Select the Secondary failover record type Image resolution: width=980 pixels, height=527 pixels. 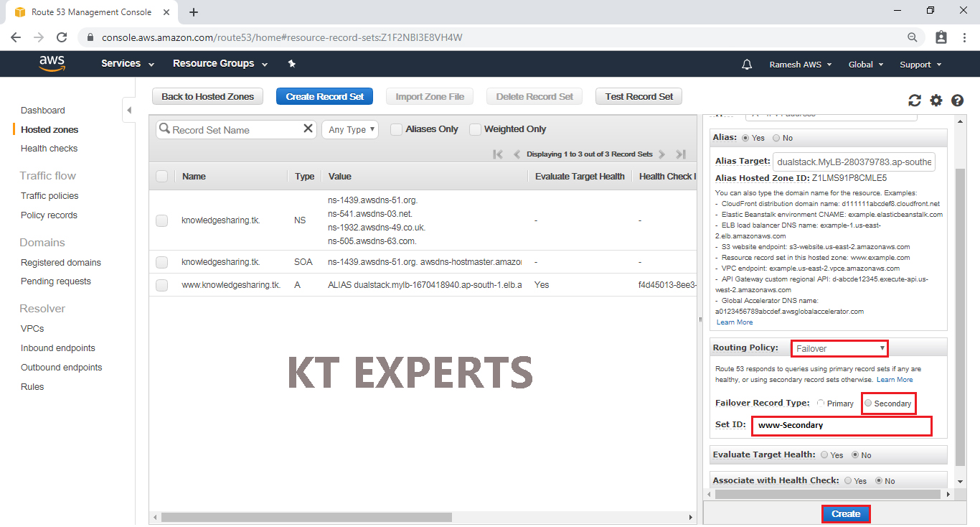pyautogui.click(x=868, y=404)
